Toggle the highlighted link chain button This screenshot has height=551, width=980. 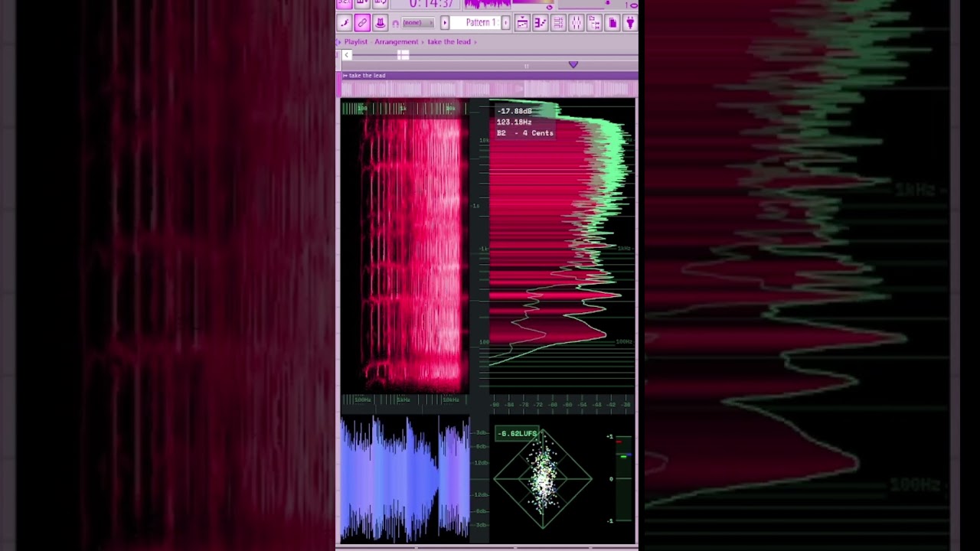pos(362,23)
